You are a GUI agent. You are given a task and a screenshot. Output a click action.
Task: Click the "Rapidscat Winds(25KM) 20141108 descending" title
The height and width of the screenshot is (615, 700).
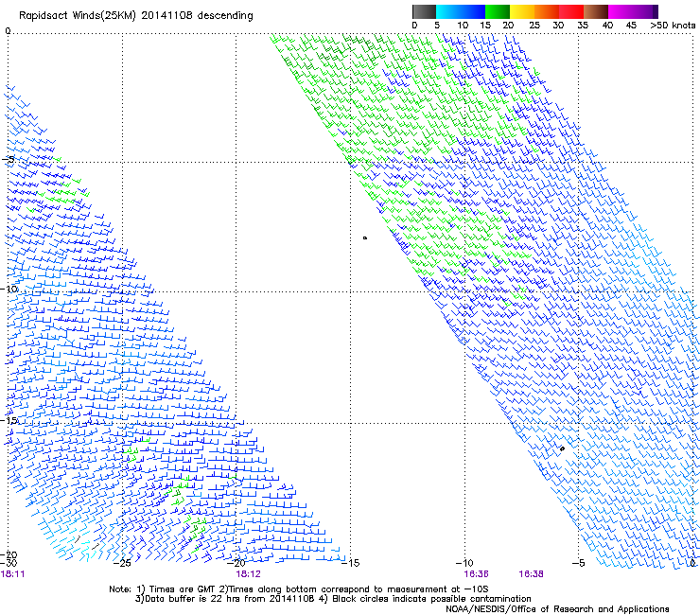click(135, 16)
